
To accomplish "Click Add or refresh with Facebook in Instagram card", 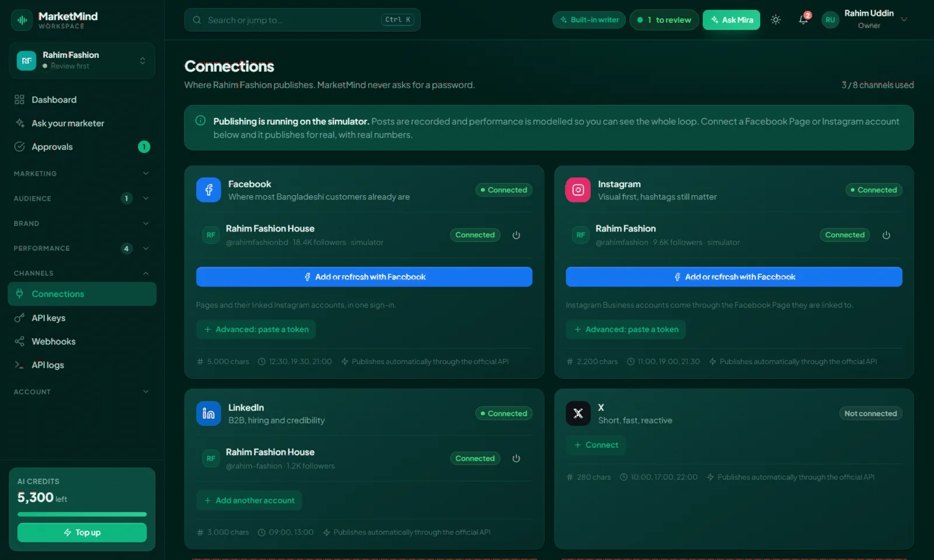I will click(x=734, y=277).
